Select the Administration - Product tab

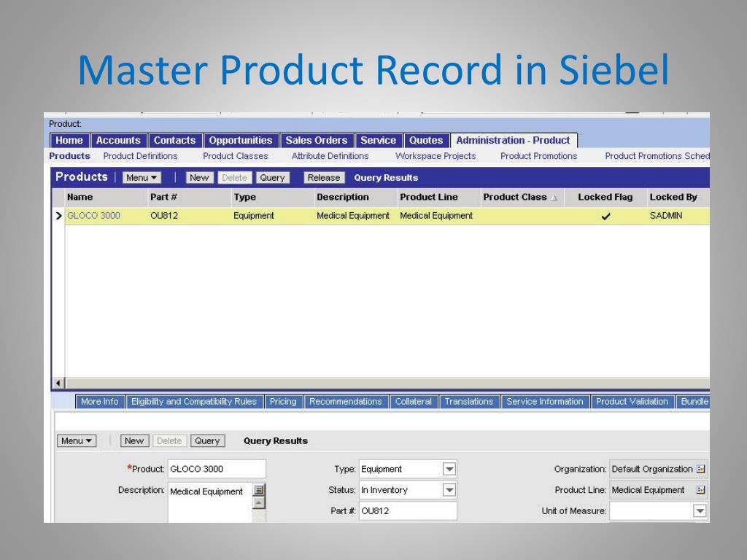pyautogui.click(x=513, y=141)
